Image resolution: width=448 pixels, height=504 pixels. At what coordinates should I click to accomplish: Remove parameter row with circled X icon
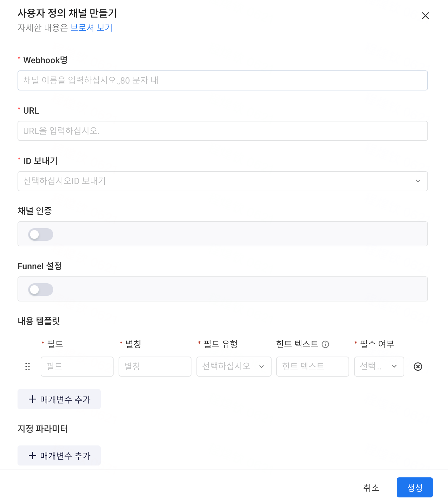[418, 367]
